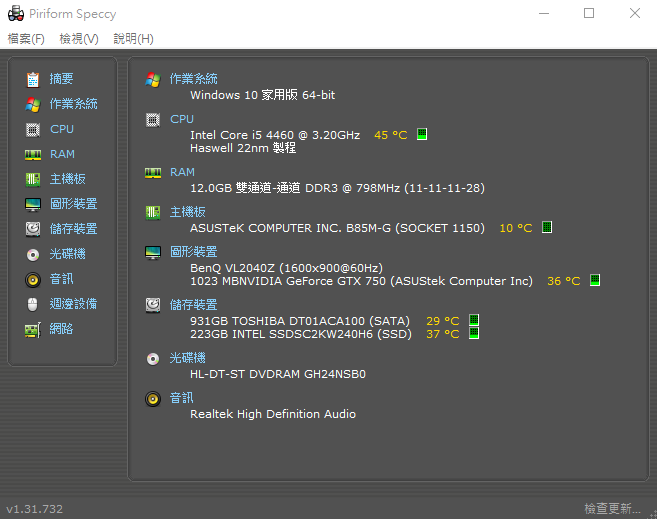Click the 主機板 board icon in sidebar

point(33,180)
